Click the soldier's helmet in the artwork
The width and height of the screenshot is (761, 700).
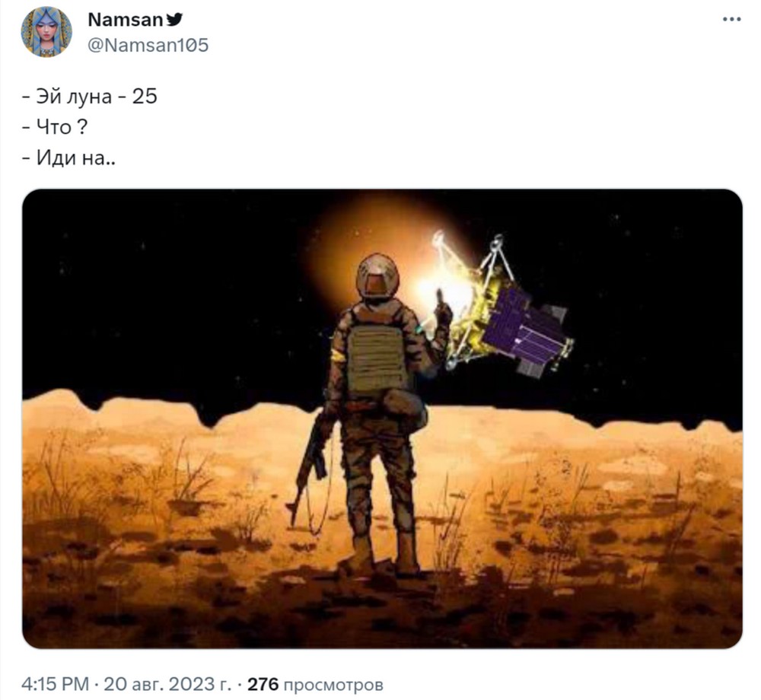pos(377,275)
